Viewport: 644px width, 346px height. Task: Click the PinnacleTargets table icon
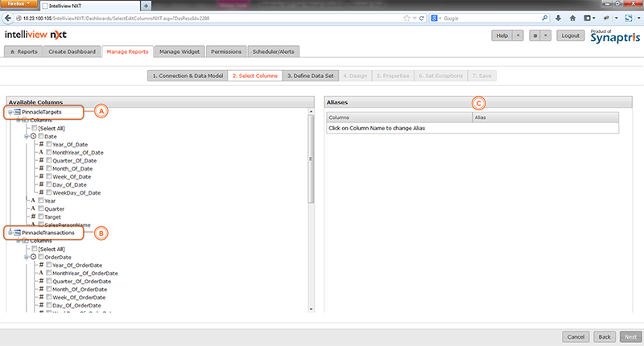18,112
